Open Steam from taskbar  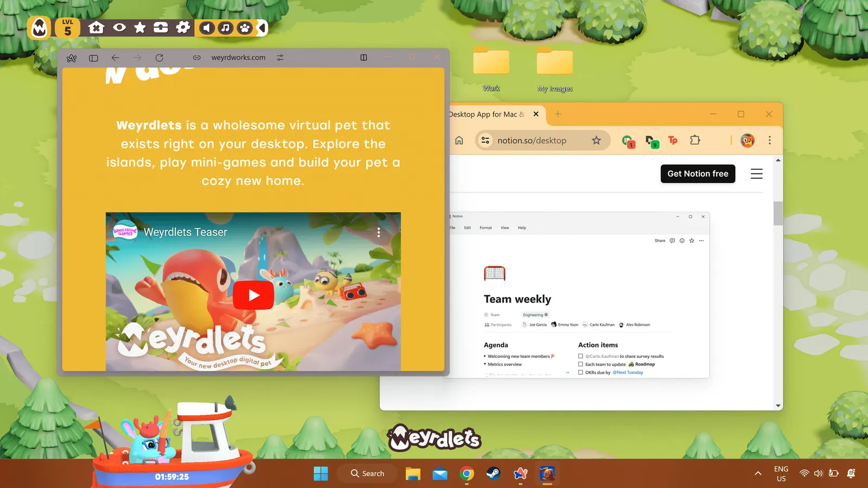click(493, 473)
